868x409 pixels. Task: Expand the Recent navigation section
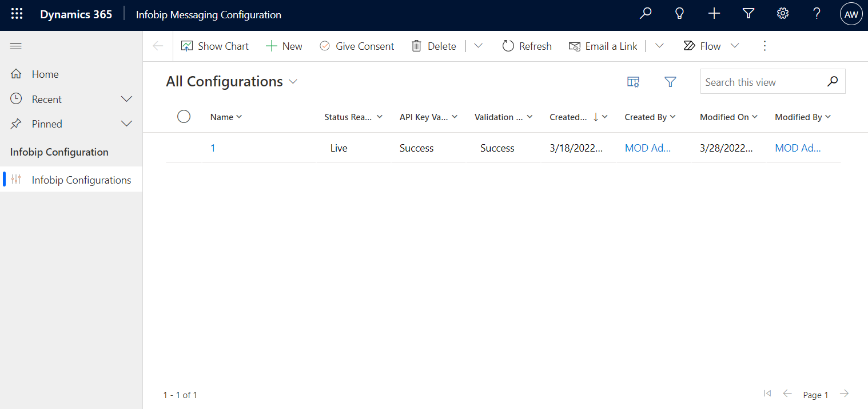[127, 100]
